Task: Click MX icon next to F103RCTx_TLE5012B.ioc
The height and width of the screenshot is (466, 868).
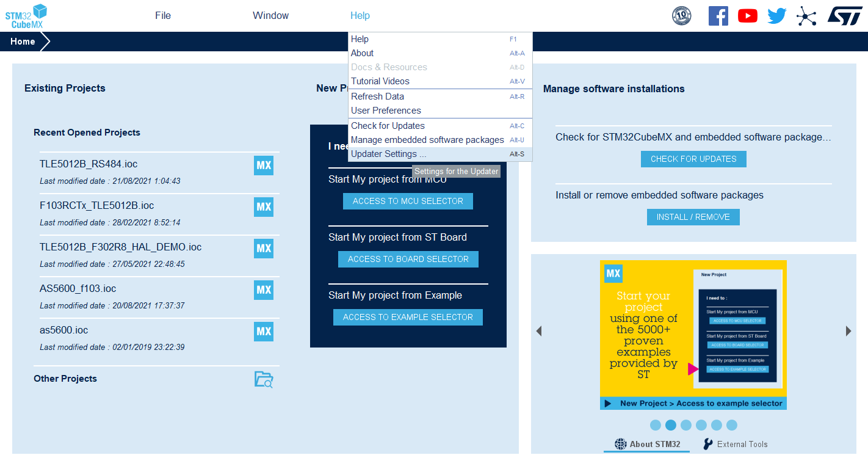Action: point(264,207)
